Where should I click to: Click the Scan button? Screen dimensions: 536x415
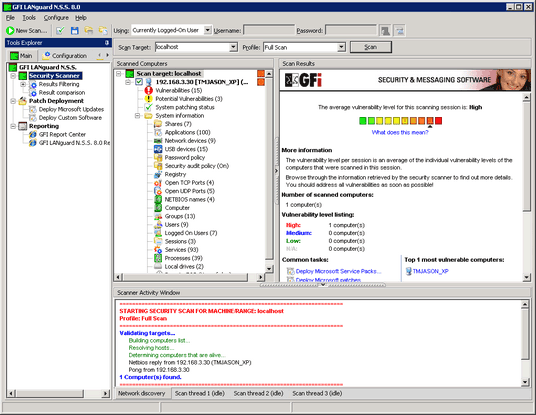(371, 47)
